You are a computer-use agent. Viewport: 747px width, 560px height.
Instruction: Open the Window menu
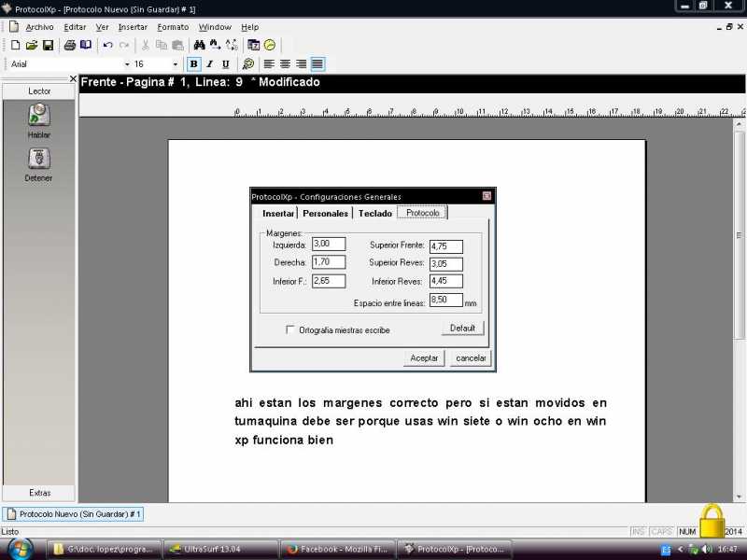pyautogui.click(x=215, y=27)
